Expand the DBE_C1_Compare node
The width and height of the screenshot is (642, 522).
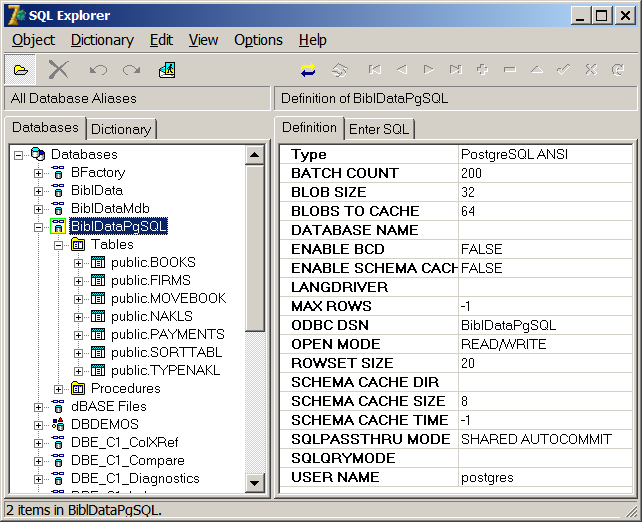tap(38, 461)
